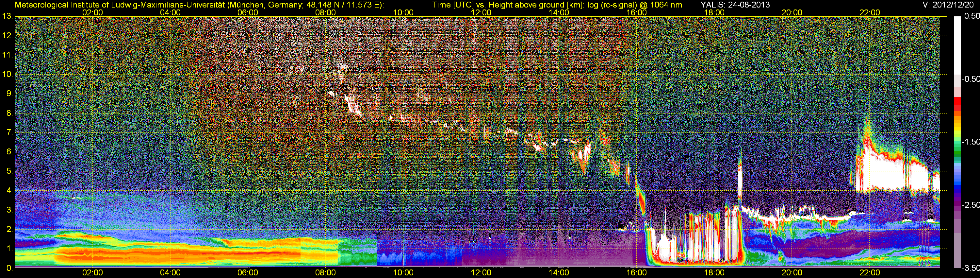Click the '18:00' tick on the bottom time axis

pos(714,273)
